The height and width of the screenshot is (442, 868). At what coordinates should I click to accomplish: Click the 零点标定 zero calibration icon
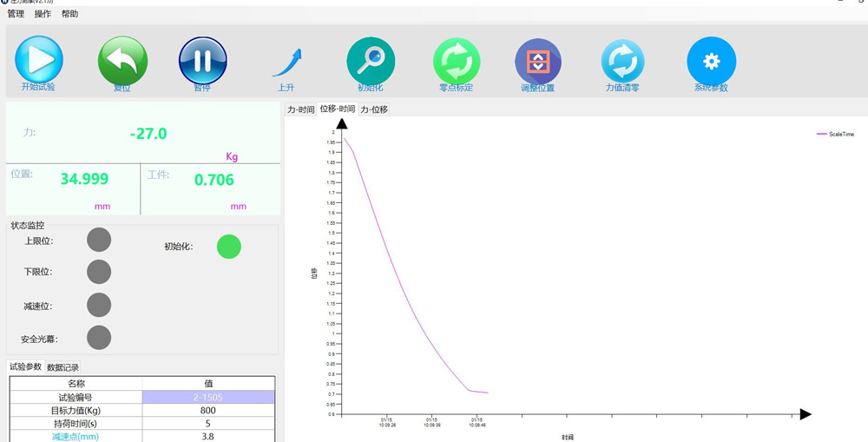pos(457,61)
